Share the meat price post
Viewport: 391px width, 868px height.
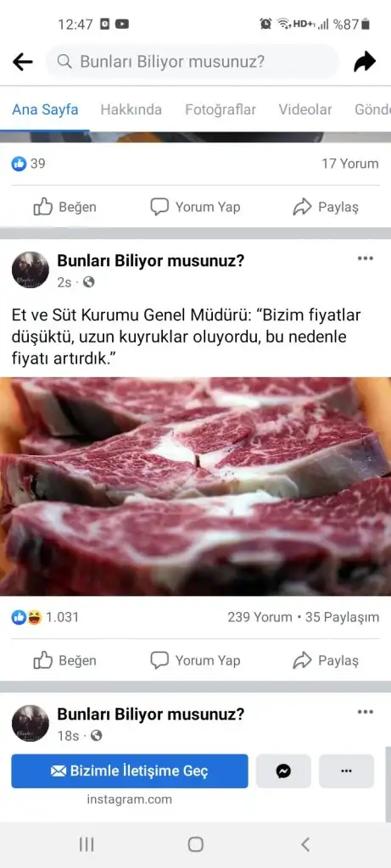tap(326, 660)
